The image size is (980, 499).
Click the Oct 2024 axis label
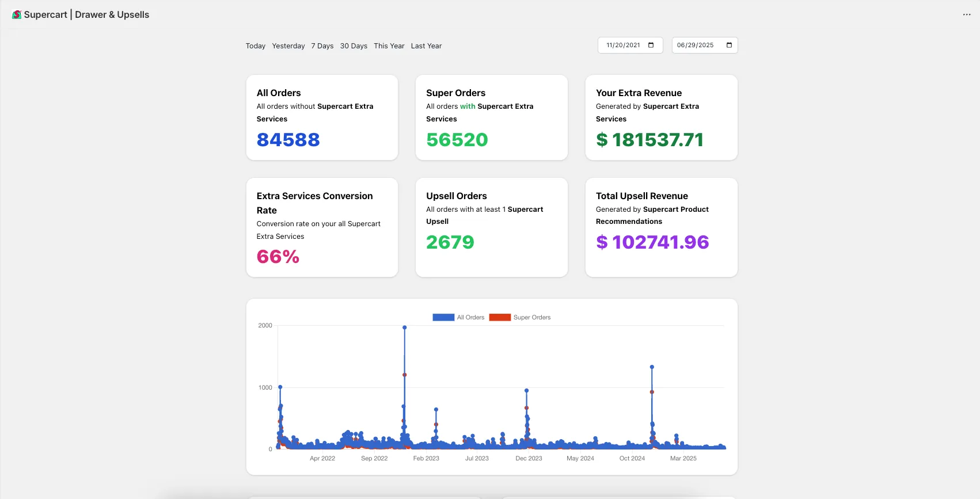click(x=632, y=459)
